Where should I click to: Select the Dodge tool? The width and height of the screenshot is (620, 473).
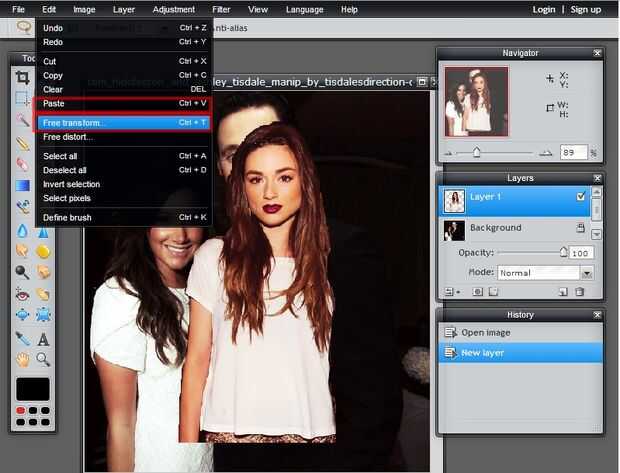tap(23, 272)
